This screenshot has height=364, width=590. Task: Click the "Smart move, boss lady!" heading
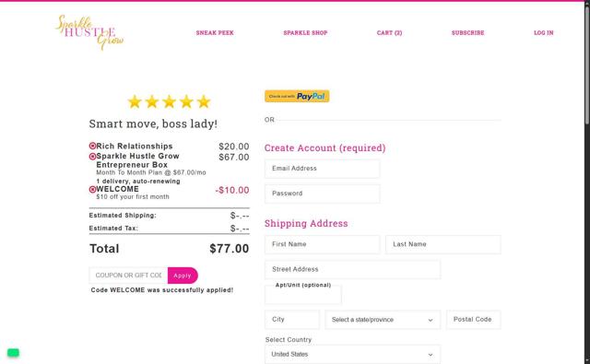[x=153, y=123]
